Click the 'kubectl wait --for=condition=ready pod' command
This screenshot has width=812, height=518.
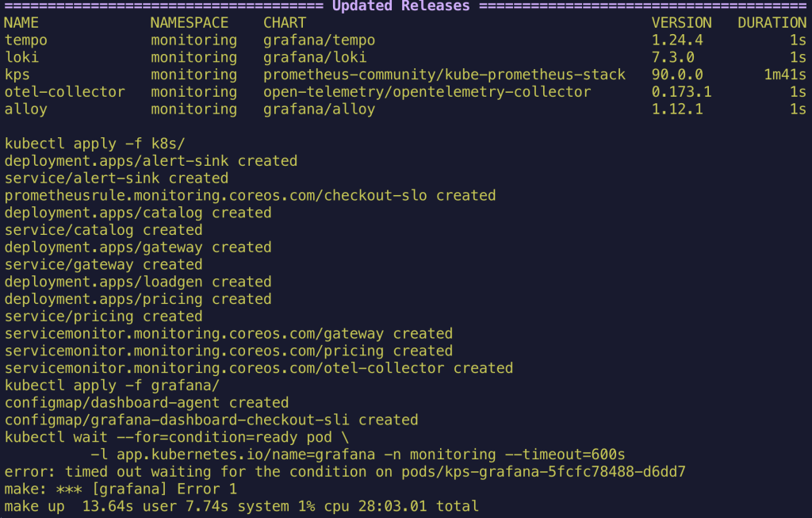(x=177, y=437)
